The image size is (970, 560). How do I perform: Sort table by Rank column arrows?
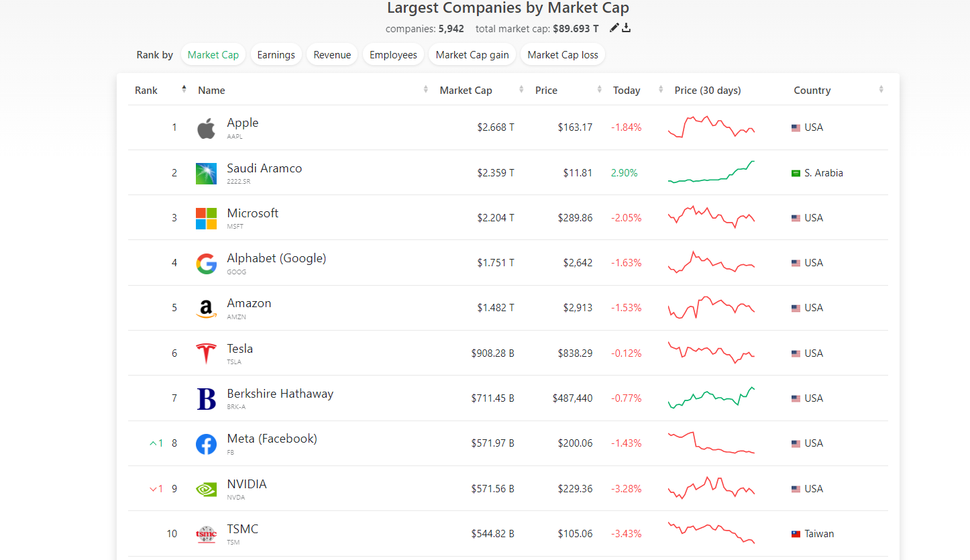(x=184, y=89)
